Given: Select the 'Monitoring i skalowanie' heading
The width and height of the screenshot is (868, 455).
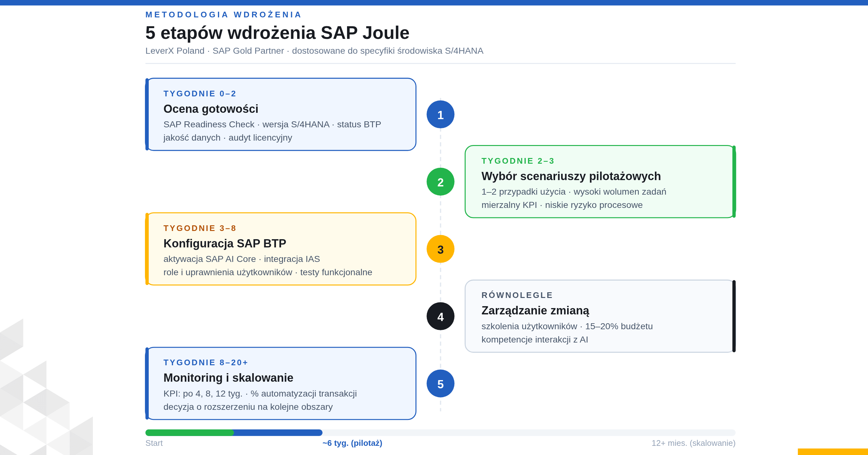Looking at the screenshot, I should (x=228, y=378).
